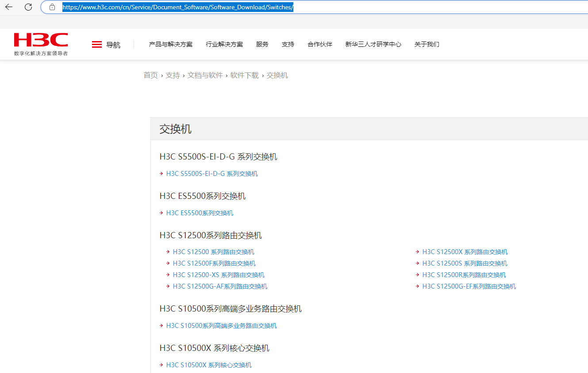This screenshot has width=588, height=373.
Task: Open H3C S12500F系列路由交换机 link
Action: pyautogui.click(x=214, y=263)
